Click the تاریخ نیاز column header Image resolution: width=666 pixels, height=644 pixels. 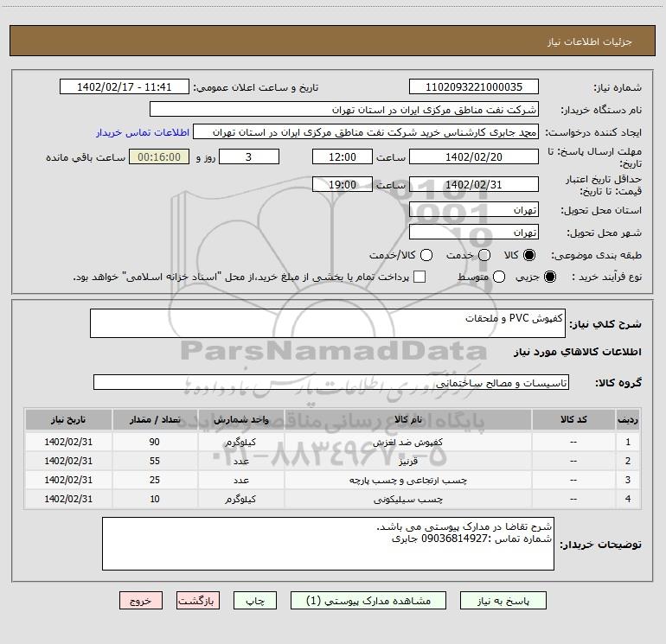pos(68,419)
